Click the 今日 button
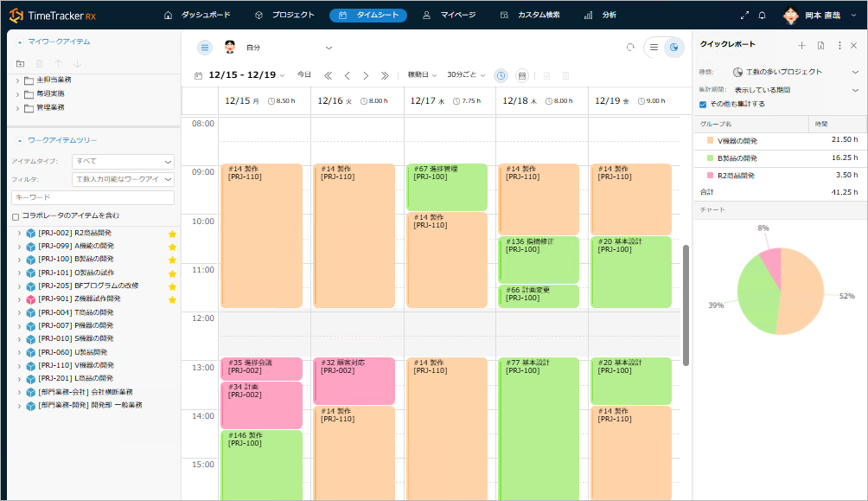Image resolution: width=868 pixels, height=501 pixels. (304, 75)
